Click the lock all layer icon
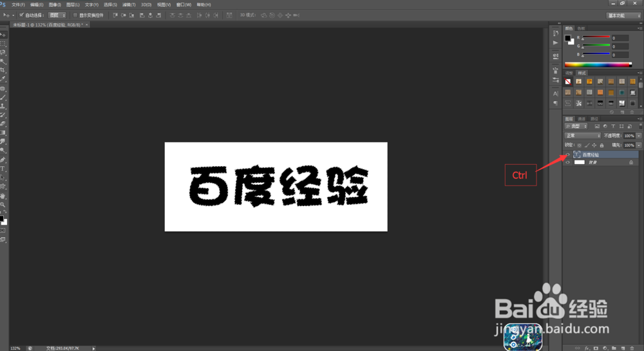Screen dimensions: 644x351 [601, 146]
